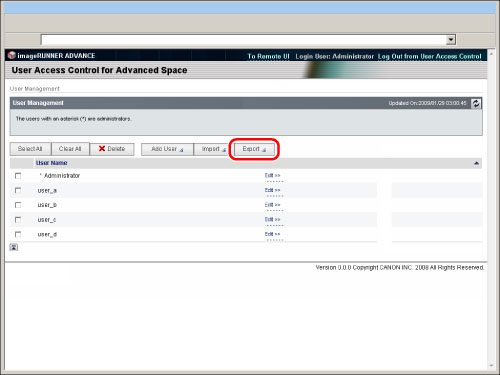Screen dimensions: 500x375
Task: Click the sort arrow in the User Name header row
Action: click(x=476, y=163)
